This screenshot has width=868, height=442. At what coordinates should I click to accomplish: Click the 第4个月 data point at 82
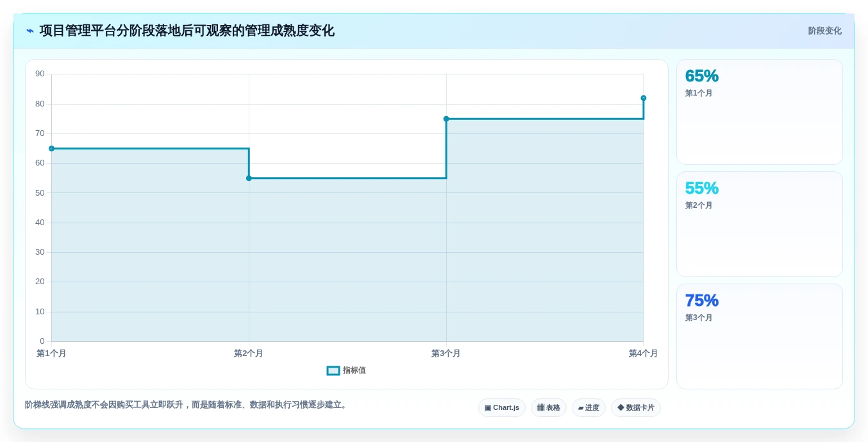pyautogui.click(x=644, y=98)
